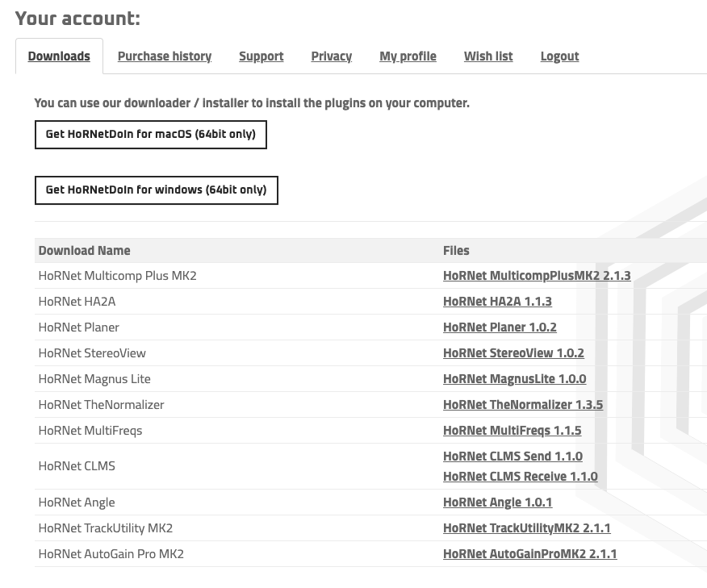Viewport: 707px width, 588px height.
Task: Click HoRNet MultiFreqs 1.1.5 link
Action: pyautogui.click(x=512, y=431)
